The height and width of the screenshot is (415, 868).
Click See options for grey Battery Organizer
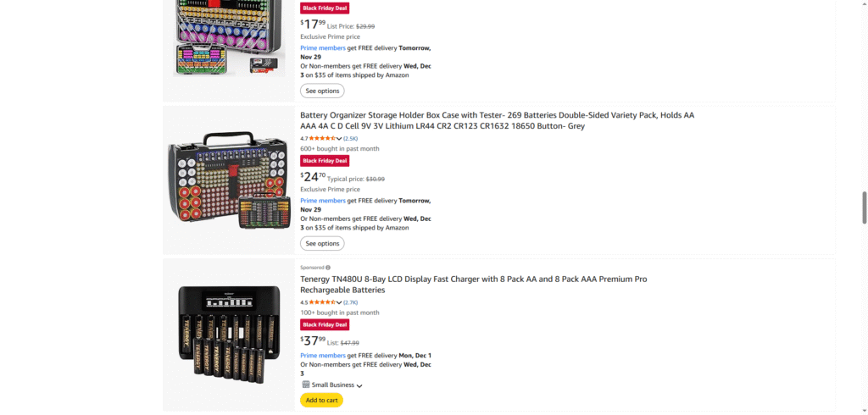coord(322,243)
